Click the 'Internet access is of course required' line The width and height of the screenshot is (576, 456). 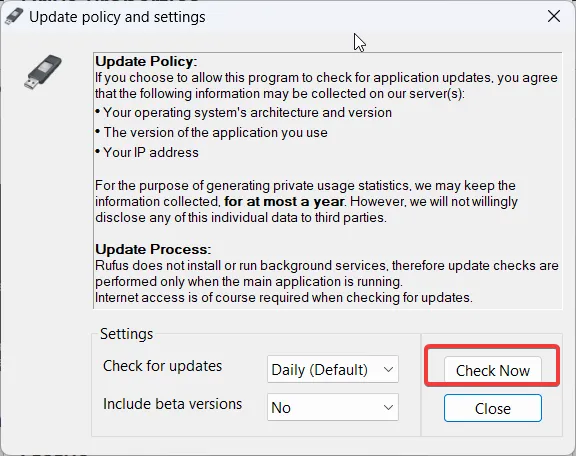click(x=284, y=298)
